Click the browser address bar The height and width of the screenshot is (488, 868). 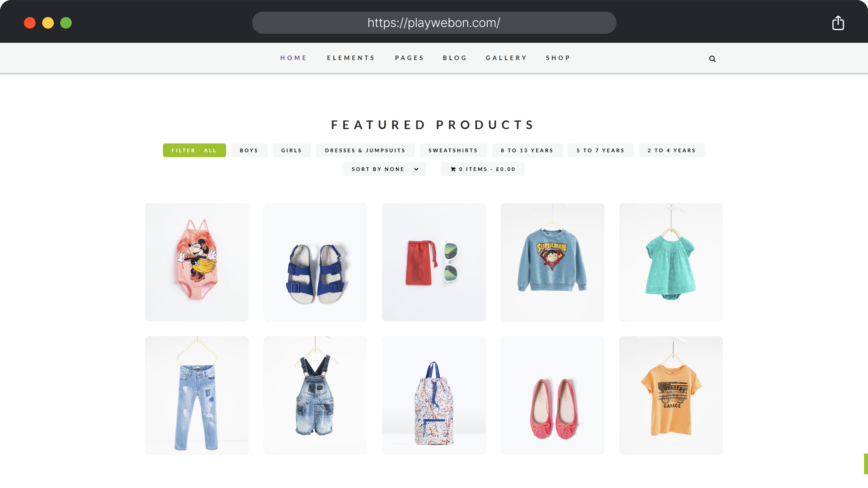point(434,23)
